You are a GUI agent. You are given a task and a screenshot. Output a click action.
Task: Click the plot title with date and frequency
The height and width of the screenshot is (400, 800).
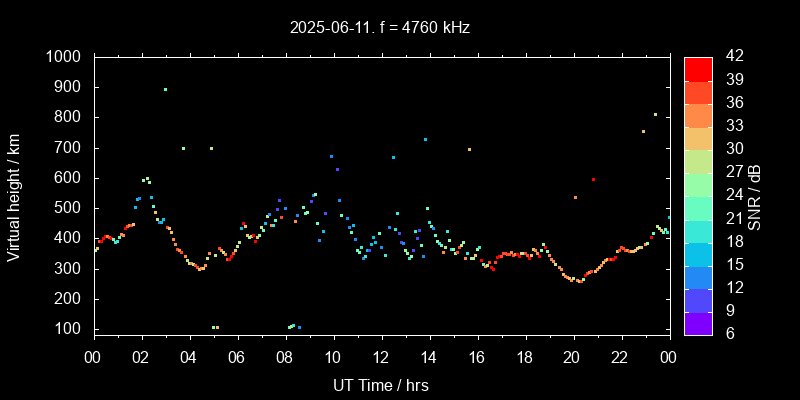tap(379, 27)
